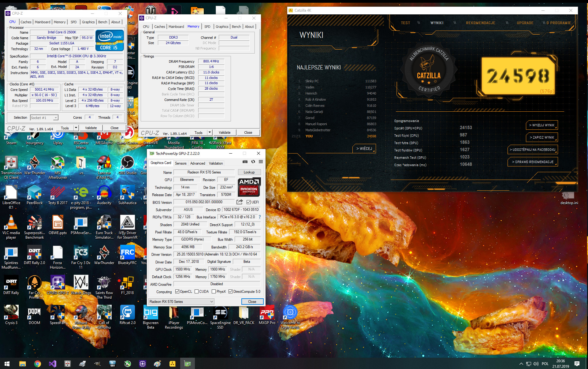This screenshot has width=588, height=369.
Task: Open LibreOffice desktop icon
Action: [11, 197]
